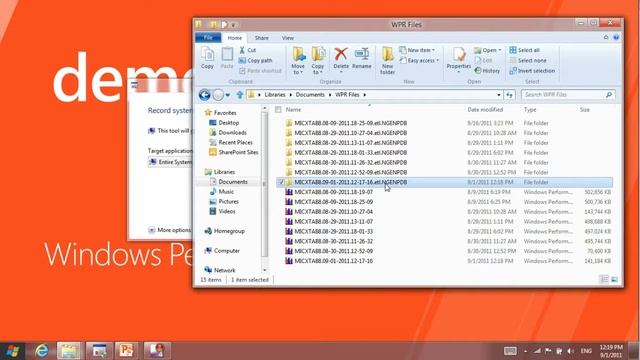Click the volume icon in system tray
Screen dimensions: 640x360
[570, 351]
